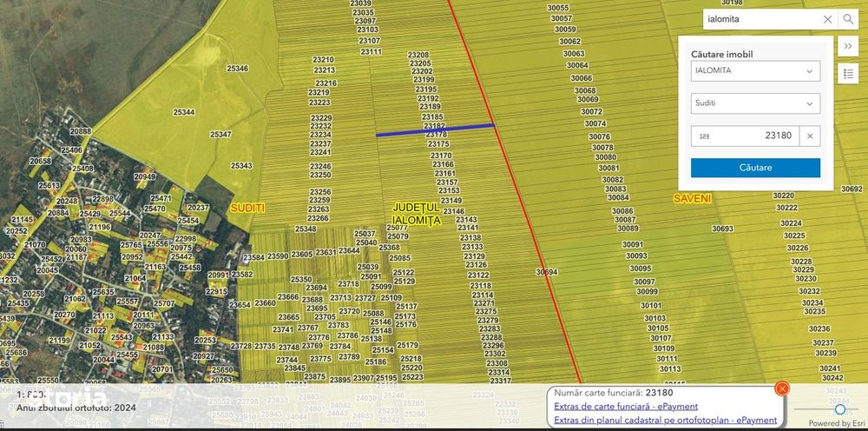Click parcel label 20949

point(144,176)
